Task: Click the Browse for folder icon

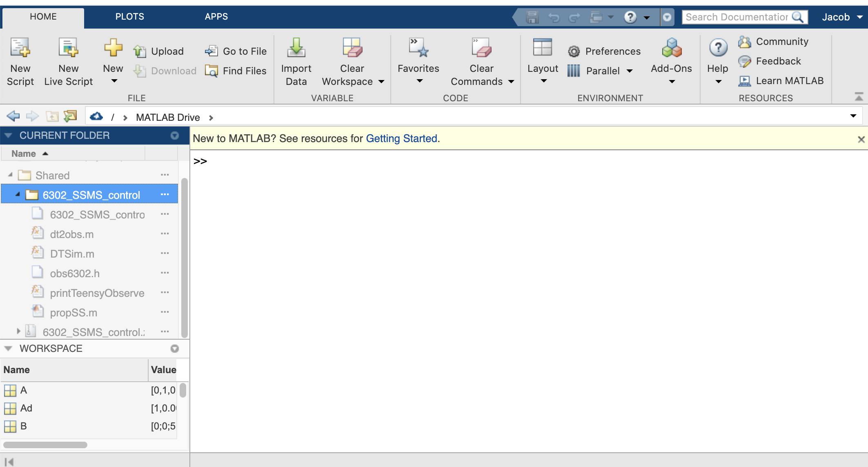Action: click(70, 116)
